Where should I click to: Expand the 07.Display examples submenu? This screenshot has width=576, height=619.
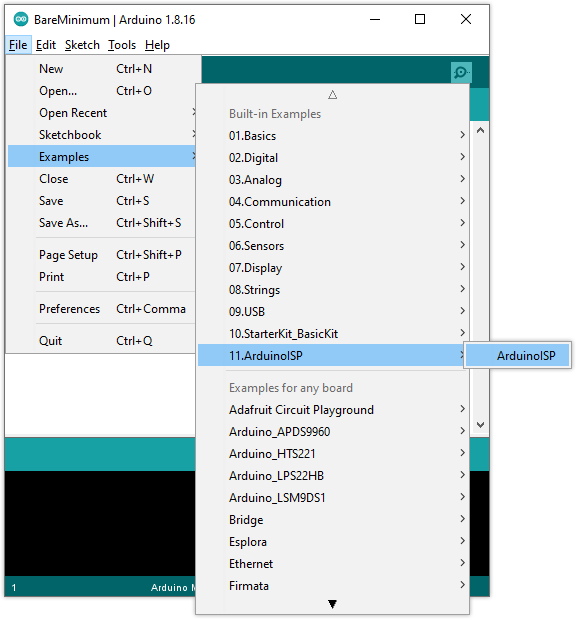(x=332, y=268)
